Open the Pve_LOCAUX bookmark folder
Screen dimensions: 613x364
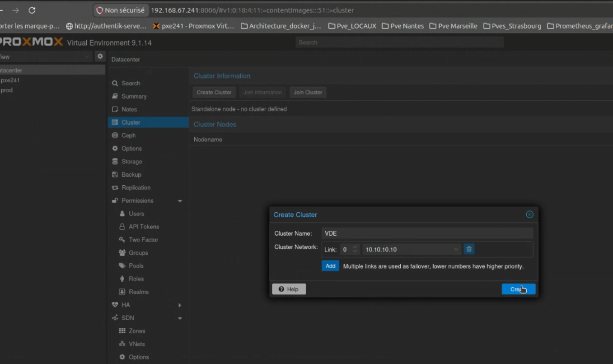pyautogui.click(x=352, y=26)
